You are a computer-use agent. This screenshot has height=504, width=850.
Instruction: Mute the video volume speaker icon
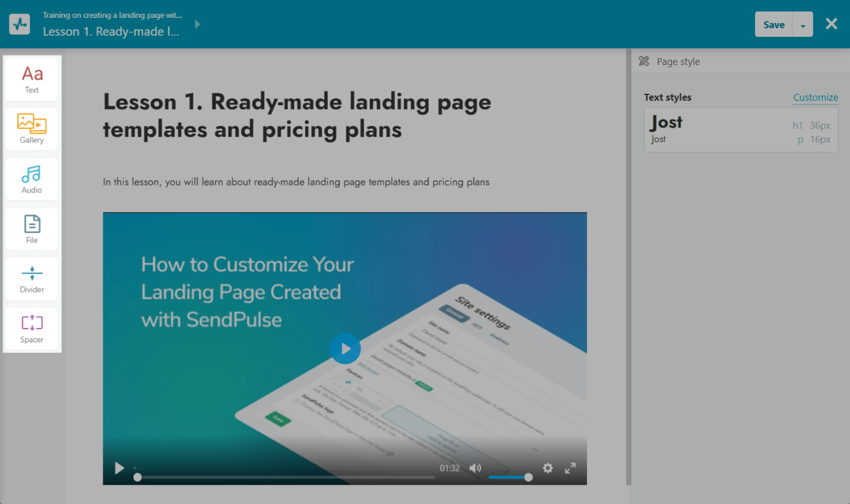click(x=475, y=468)
